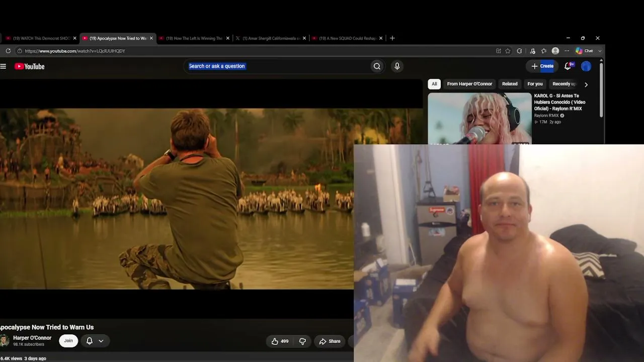Screen dimensions: 644x362
Task: Select the 'Related' filter chip
Action: (x=510, y=84)
